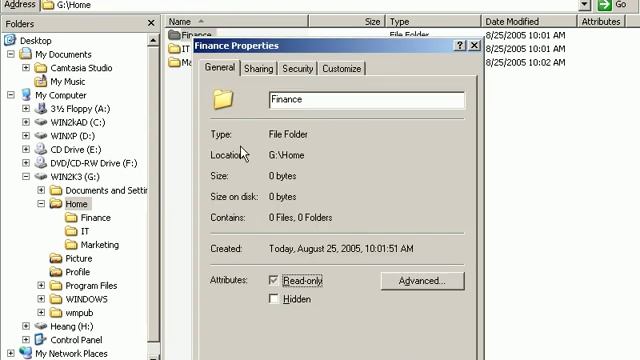Select the DVD/CD-RW Drive (F:) icon
Image resolution: width=640 pixels, height=360 pixels.
(41, 163)
